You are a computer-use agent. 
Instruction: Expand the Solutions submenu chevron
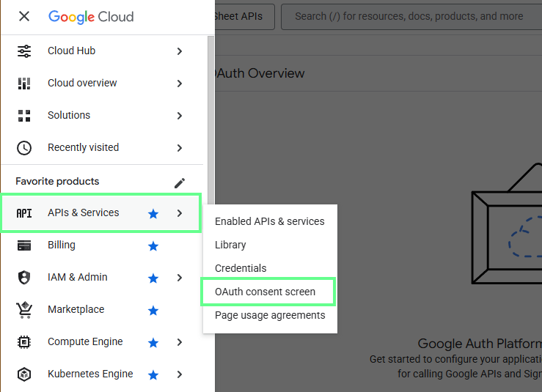click(180, 116)
